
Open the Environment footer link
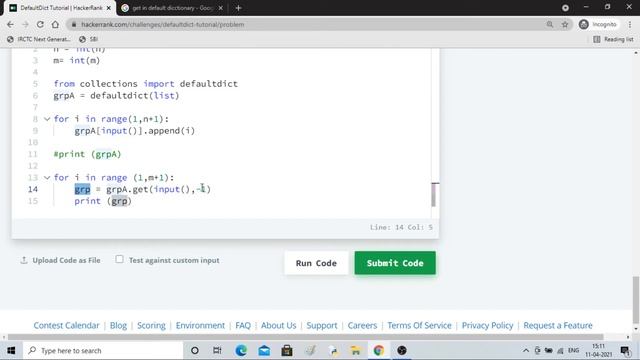click(x=200, y=325)
